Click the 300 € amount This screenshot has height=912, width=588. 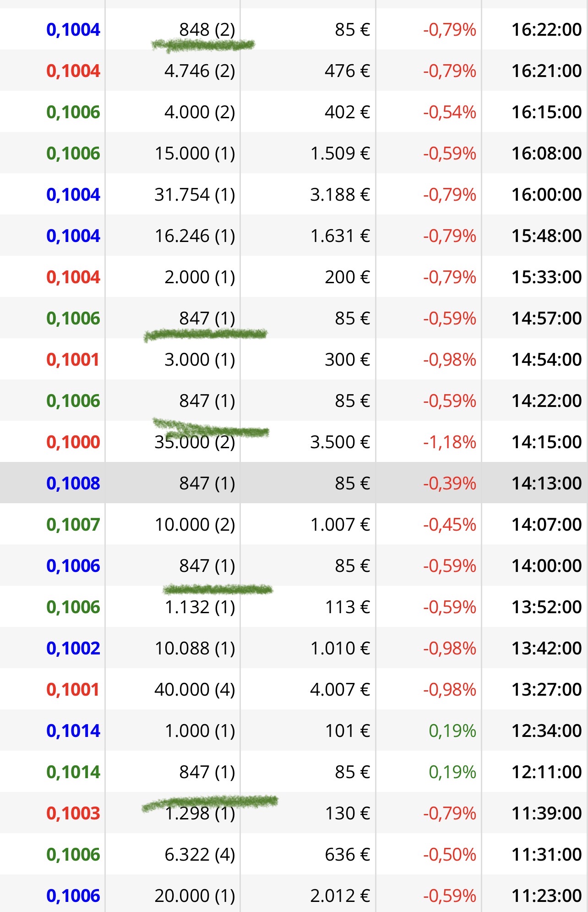pyautogui.click(x=347, y=360)
